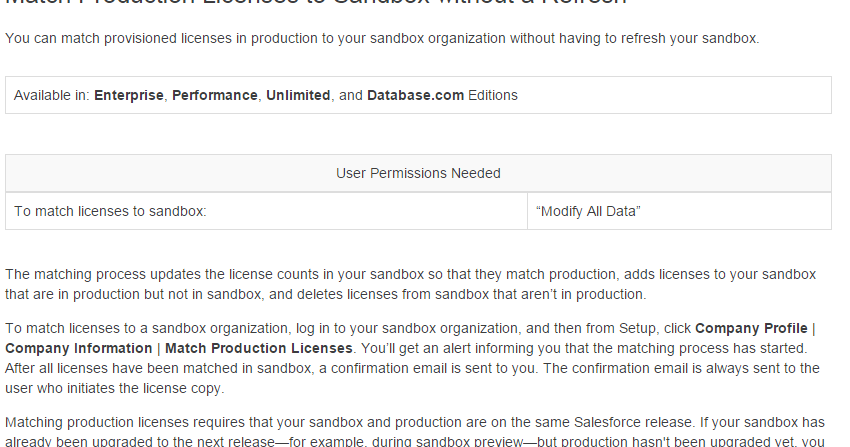Click the intro sentence about matching provisioned licenses

coord(381,39)
